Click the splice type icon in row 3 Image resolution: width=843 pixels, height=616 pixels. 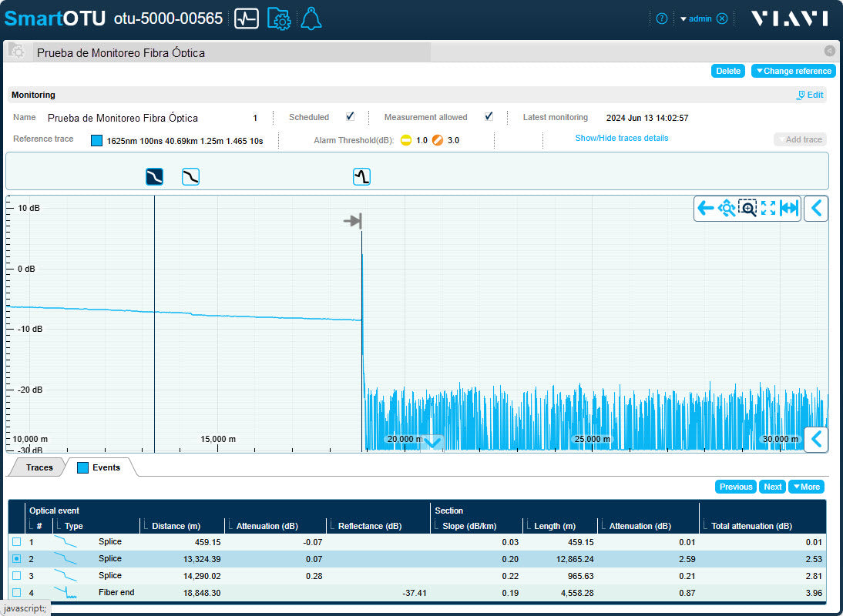65,576
